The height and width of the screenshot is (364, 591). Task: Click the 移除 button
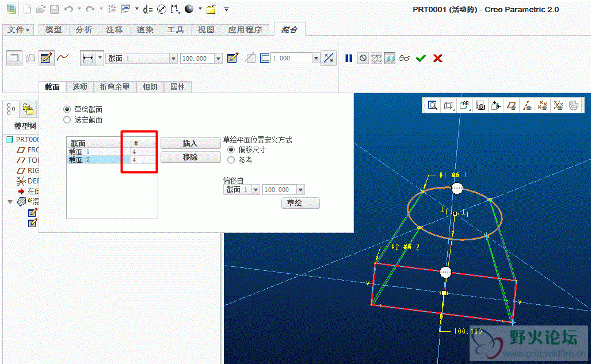(190, 157)
